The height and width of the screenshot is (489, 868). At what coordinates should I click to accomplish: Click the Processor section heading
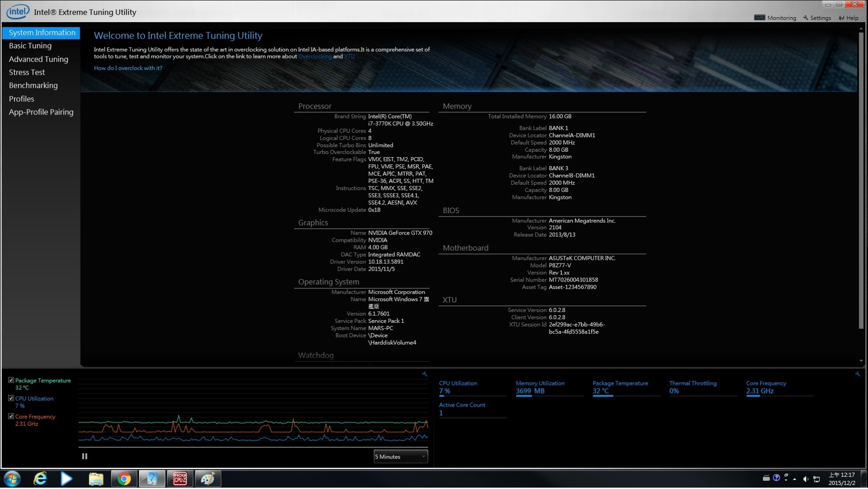click(x=314, y=106)
